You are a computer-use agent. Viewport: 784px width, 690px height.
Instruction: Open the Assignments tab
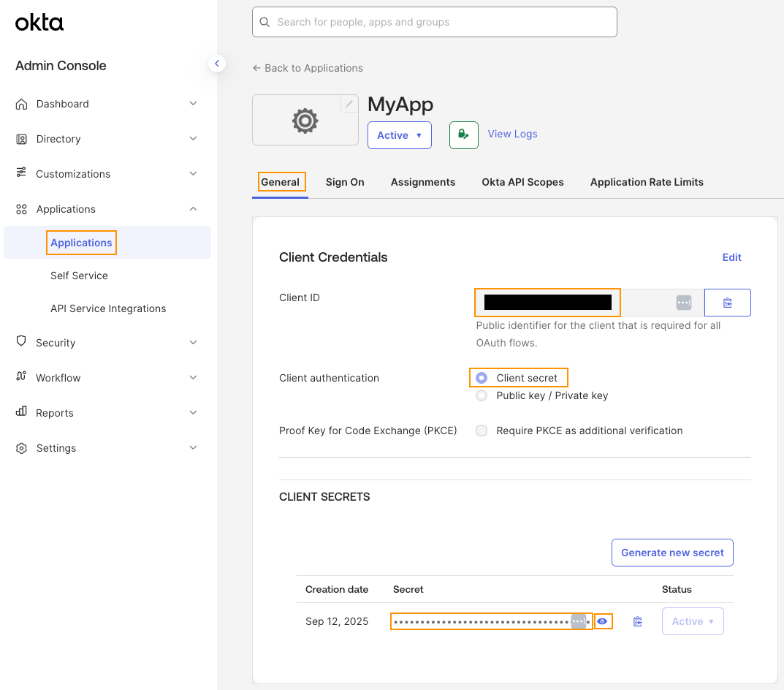click(423, 182)
